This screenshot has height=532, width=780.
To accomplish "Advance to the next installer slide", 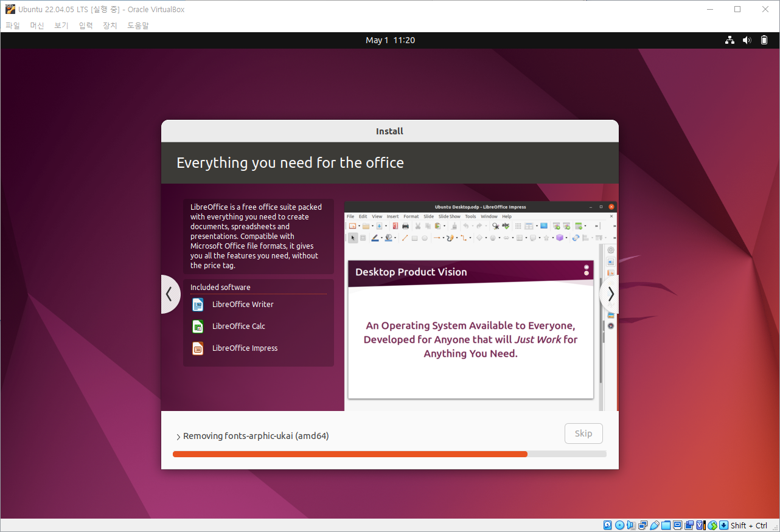I will pyautogui.click(x=610, y=294).
